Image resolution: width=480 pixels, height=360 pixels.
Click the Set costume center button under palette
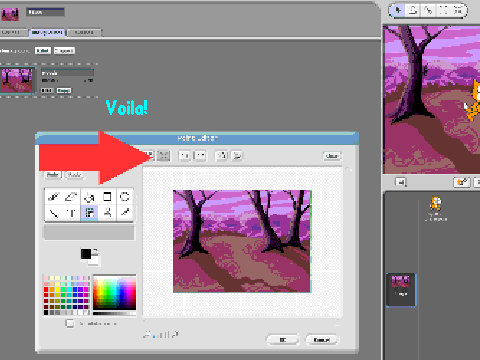pos(70,323)
